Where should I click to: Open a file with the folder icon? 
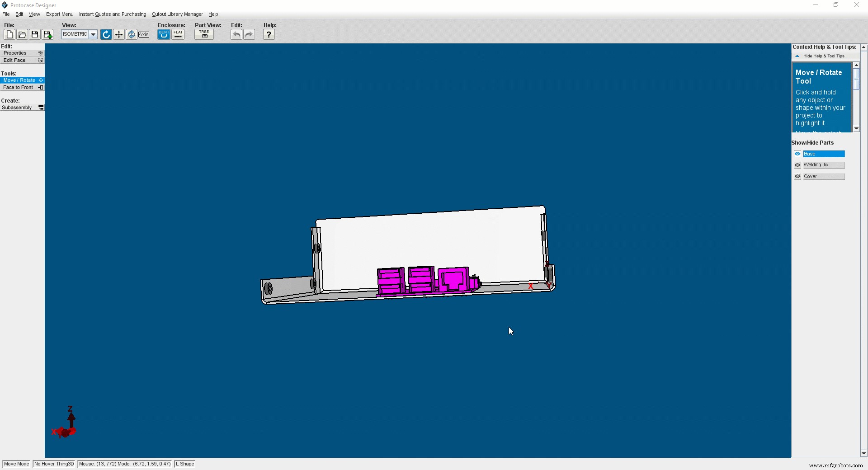22,35
